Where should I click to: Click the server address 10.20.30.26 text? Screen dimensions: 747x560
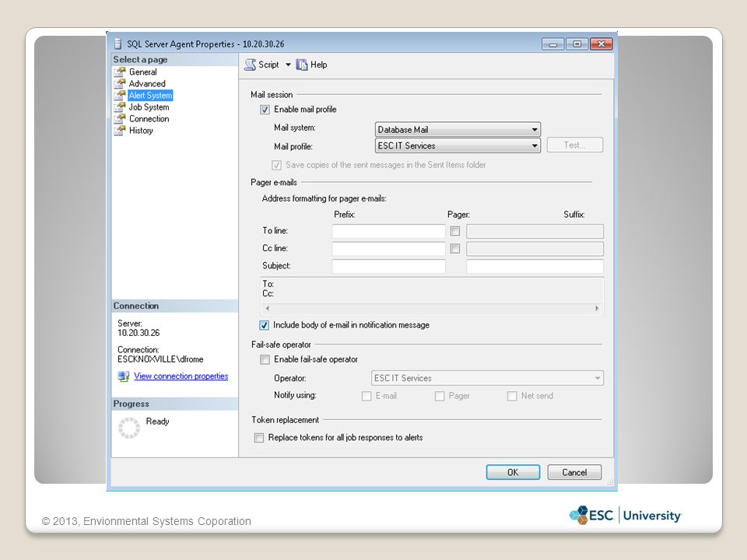(x=139, y=333)
